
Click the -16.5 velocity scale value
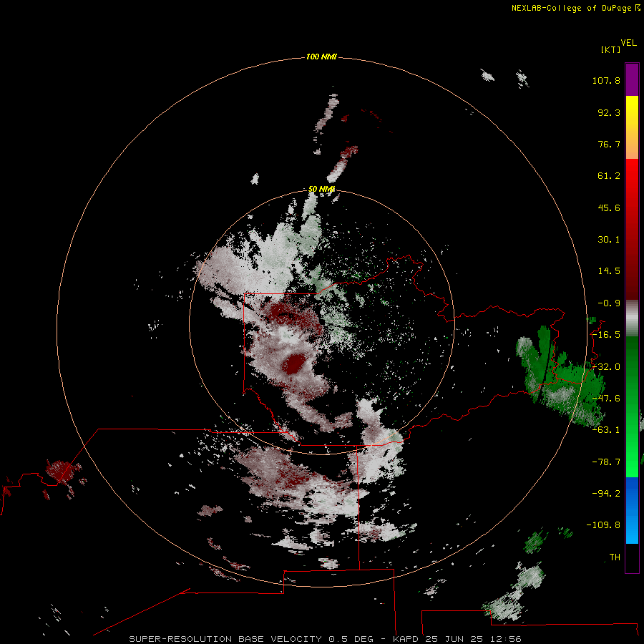tap(606, 335)
